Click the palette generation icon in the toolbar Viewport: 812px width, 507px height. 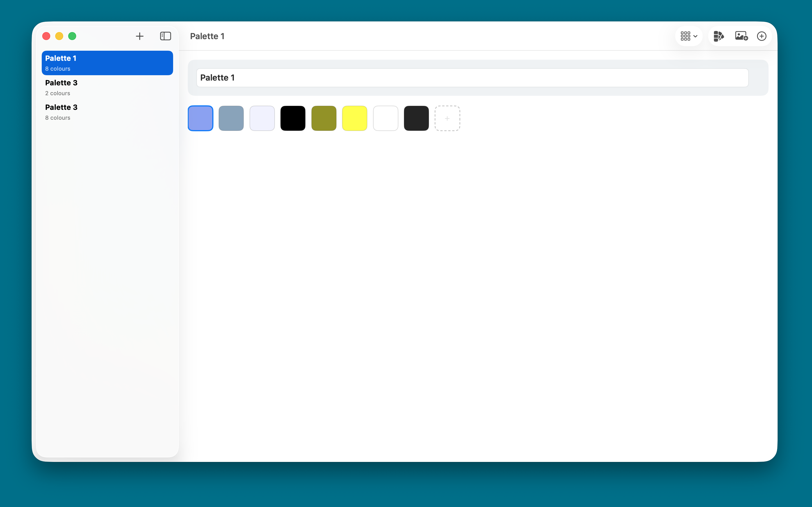point(719,36)
